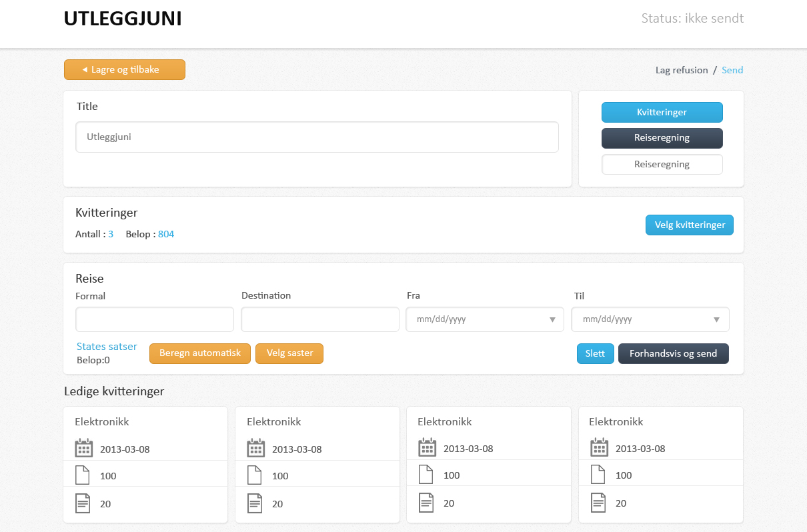
Task: Click the Title text field
Action: point(317,137)
